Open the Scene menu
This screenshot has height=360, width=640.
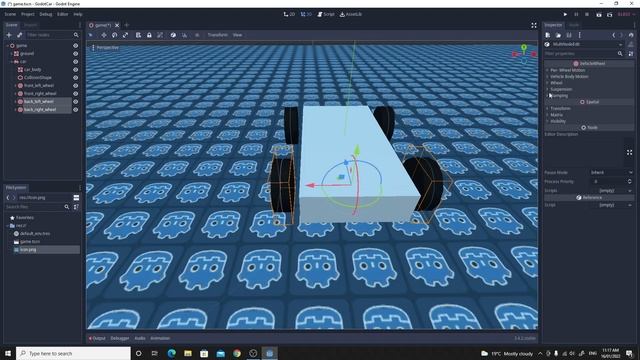pos(10,14)
